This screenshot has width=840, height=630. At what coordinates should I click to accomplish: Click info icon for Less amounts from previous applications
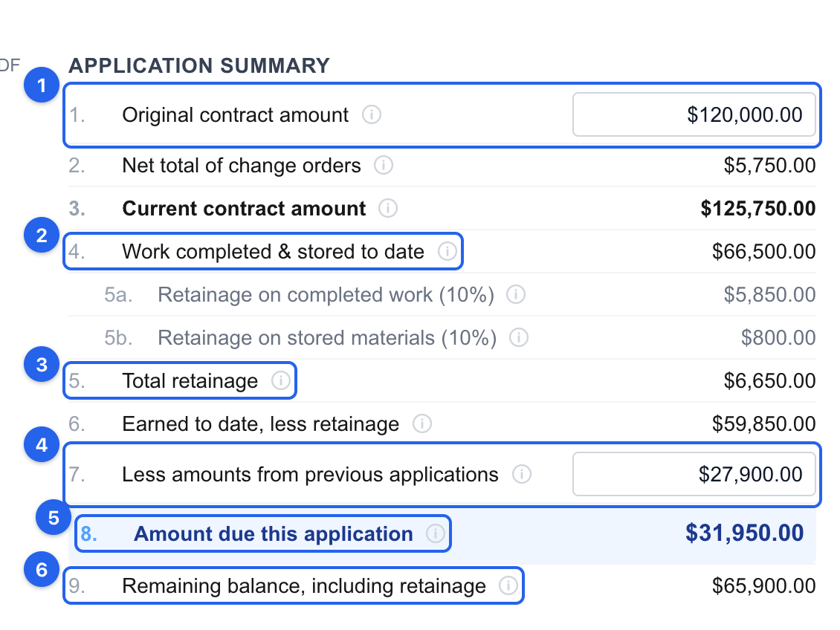click(522, 474)
